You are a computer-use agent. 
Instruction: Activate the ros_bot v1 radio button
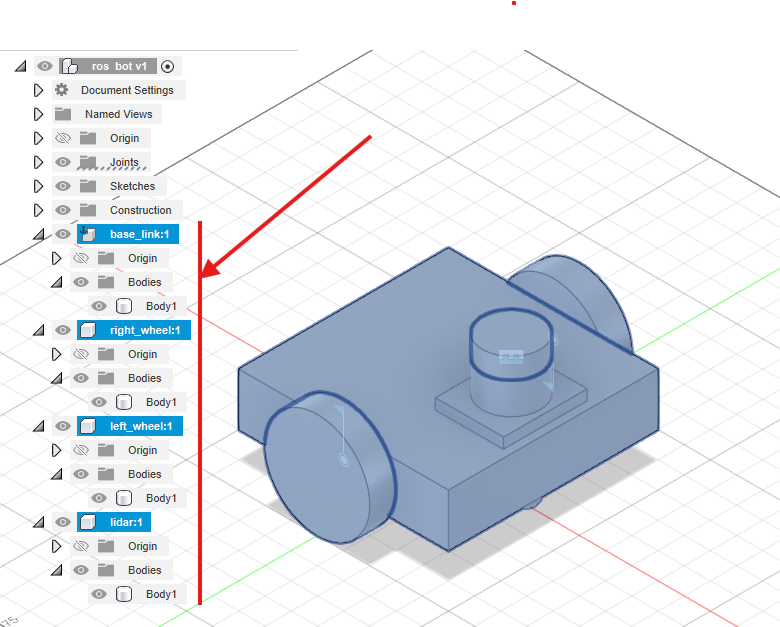coord(168,66)
